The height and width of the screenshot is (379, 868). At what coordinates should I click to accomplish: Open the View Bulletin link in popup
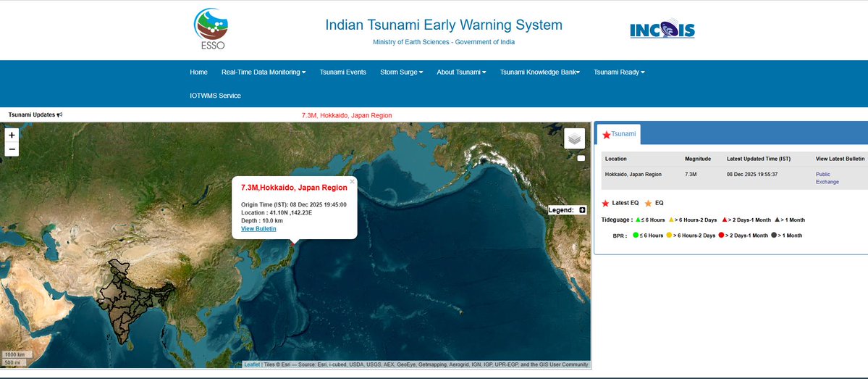(x=258, y=229)
